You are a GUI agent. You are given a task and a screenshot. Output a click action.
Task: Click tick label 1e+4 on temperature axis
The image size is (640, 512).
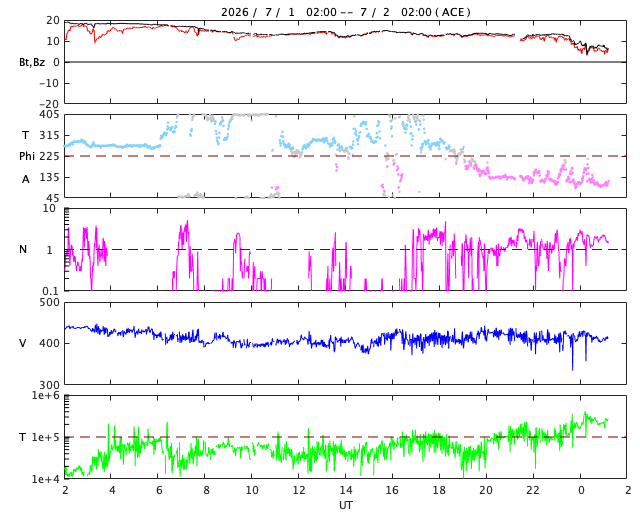46,479
